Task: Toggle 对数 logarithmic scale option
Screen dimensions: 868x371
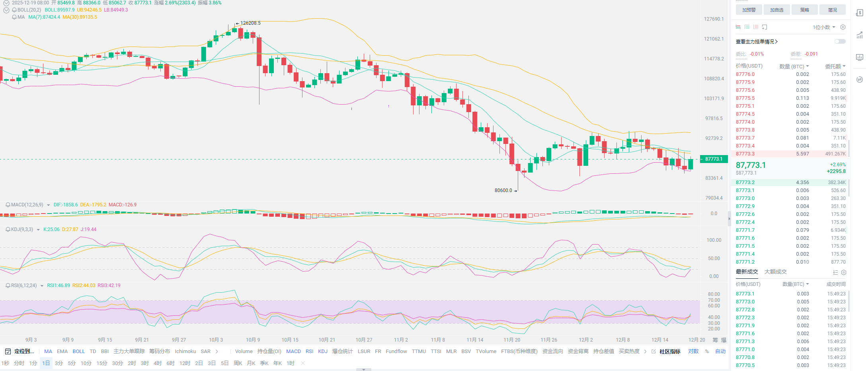Action: [693, 352]
